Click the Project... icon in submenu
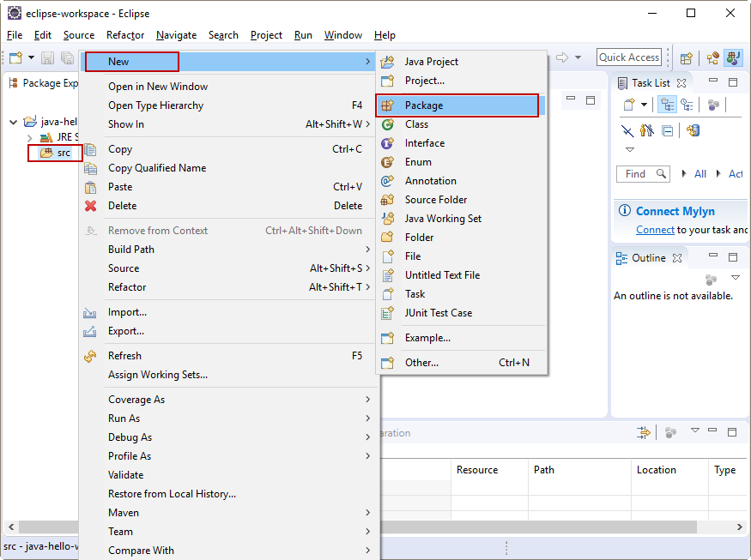The height and width of the screenshot is (560, 751). point(387,81)
